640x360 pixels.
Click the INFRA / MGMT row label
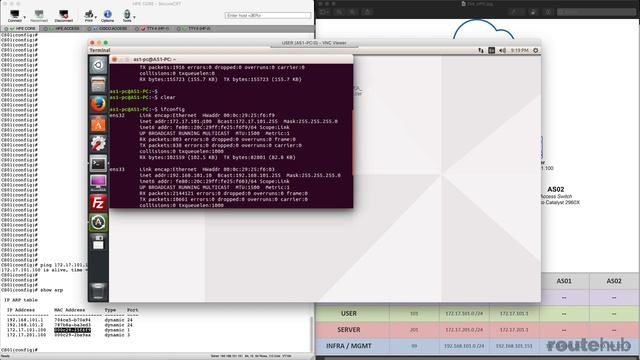(349, 346)
